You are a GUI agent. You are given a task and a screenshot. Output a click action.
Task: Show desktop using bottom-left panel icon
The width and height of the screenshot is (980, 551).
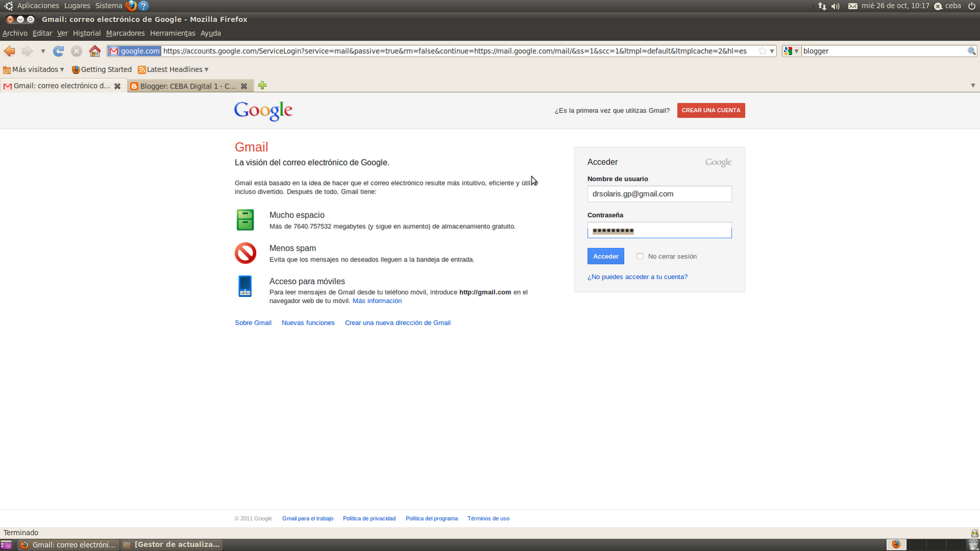pyautogui.click(x=6, y=544)
